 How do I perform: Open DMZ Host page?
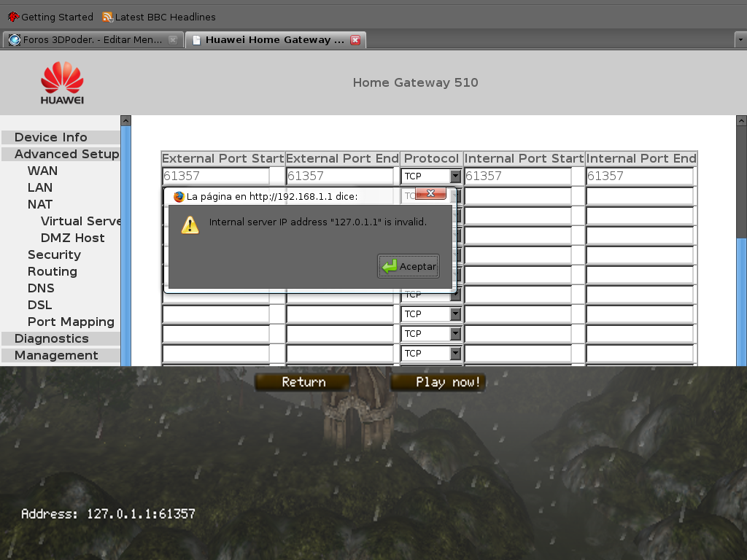72,238
